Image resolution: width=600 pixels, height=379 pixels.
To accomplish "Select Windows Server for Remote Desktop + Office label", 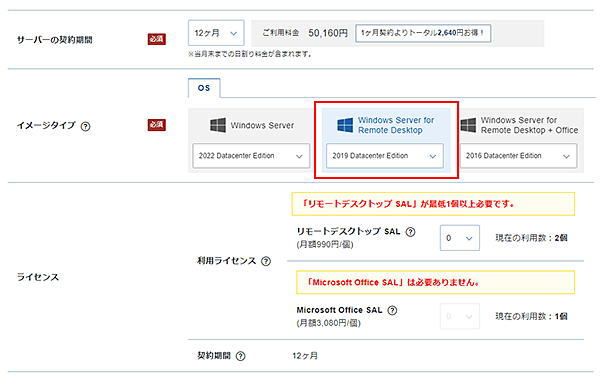I will (529, 125).
